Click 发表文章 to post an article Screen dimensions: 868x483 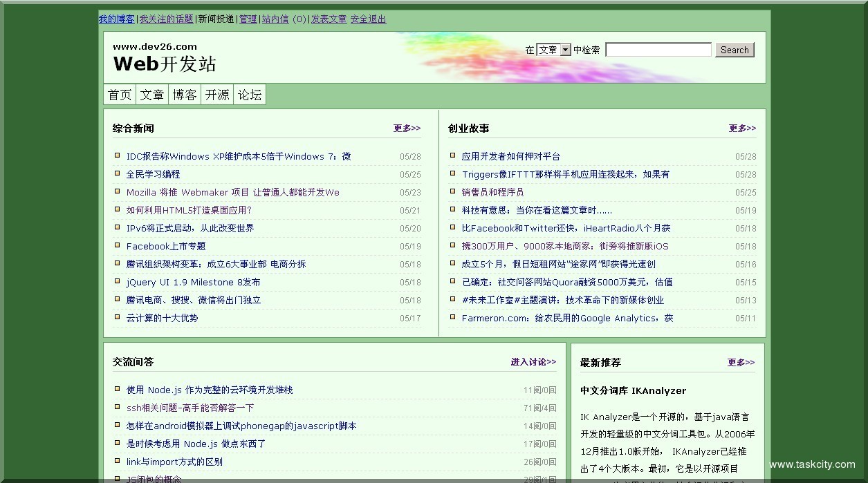[x=329, y=19]
